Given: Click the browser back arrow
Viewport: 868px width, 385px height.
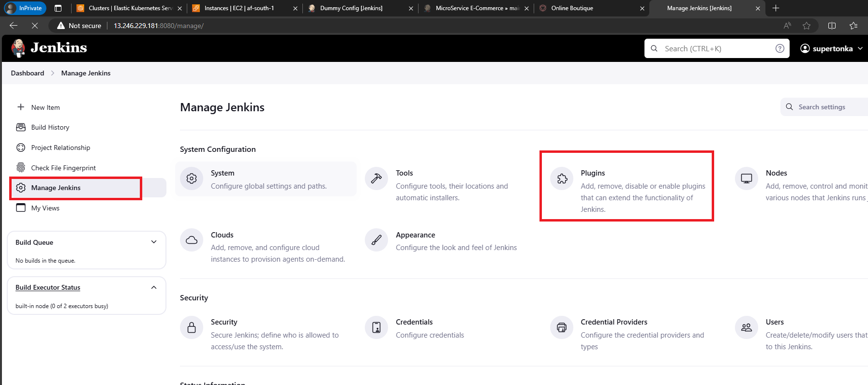Looking at the screenshot, I should pos(14,26).
